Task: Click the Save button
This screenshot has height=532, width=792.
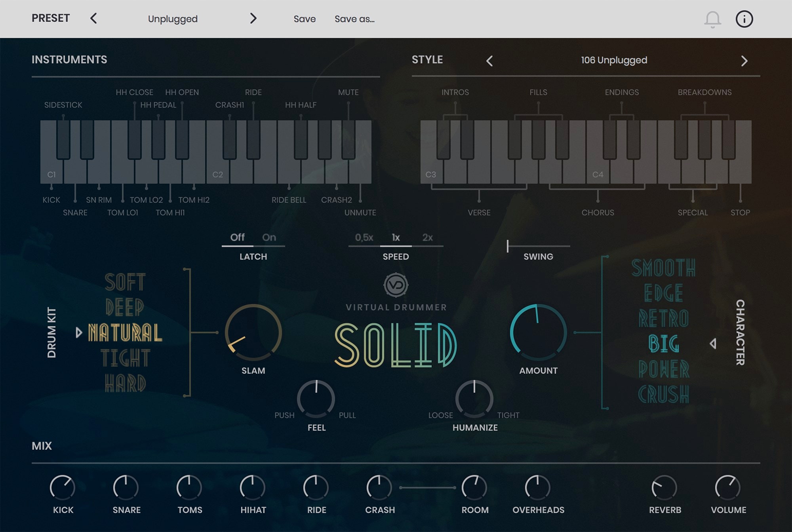Action: pyautogui.click(x=305, y=19)
